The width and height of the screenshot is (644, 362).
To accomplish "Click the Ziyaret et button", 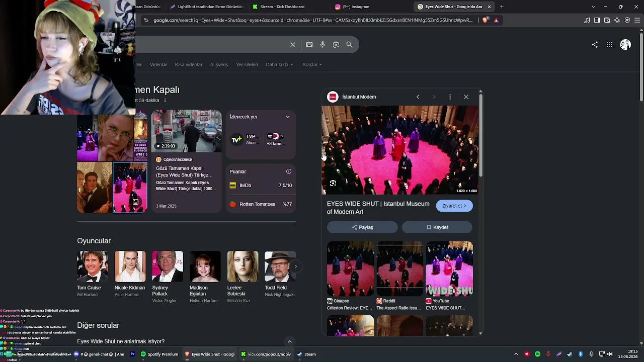I will pyautogui.click(x=454, y=206).
